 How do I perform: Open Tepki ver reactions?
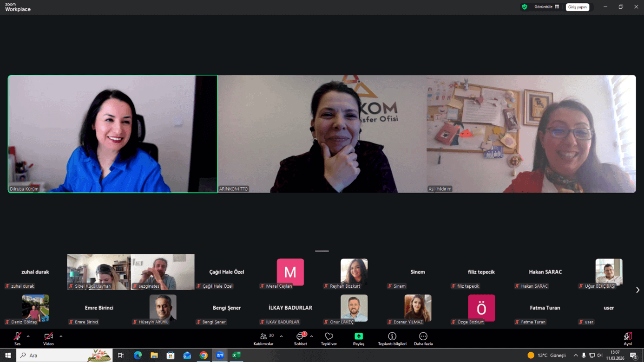point(329,338)
